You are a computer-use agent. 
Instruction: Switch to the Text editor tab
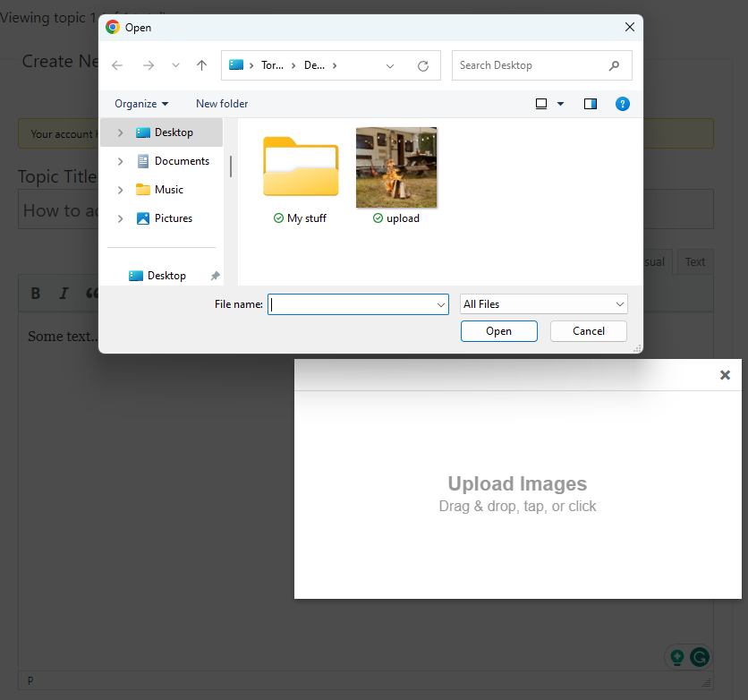tap(695, 262)
